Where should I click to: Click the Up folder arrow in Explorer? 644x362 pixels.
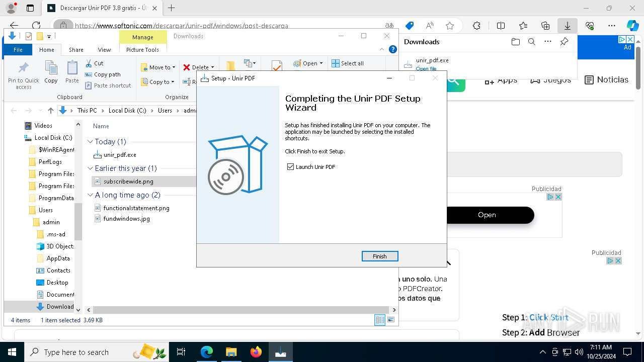click(x=50, y=111)
